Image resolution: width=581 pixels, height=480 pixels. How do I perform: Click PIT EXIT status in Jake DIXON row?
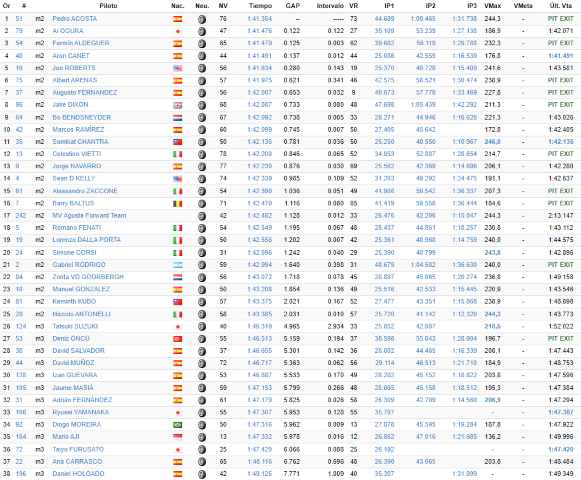click(561, 105)
